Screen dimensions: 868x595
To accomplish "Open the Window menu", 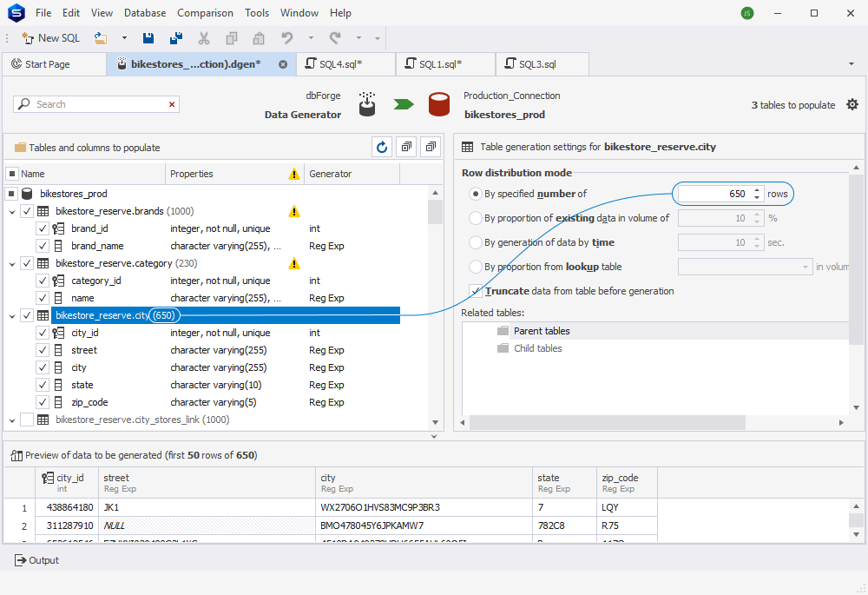I will click(x=299, y=13).
